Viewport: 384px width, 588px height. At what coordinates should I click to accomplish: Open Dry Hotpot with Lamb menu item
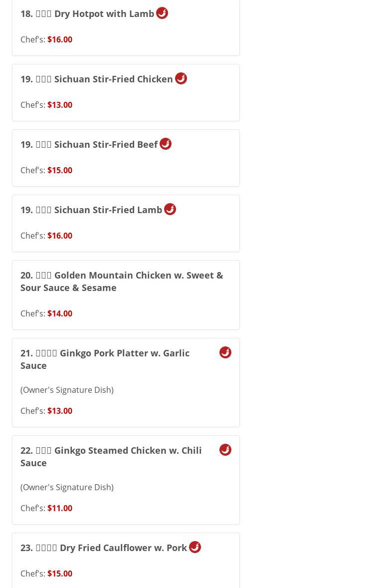(x=87, y=13)
